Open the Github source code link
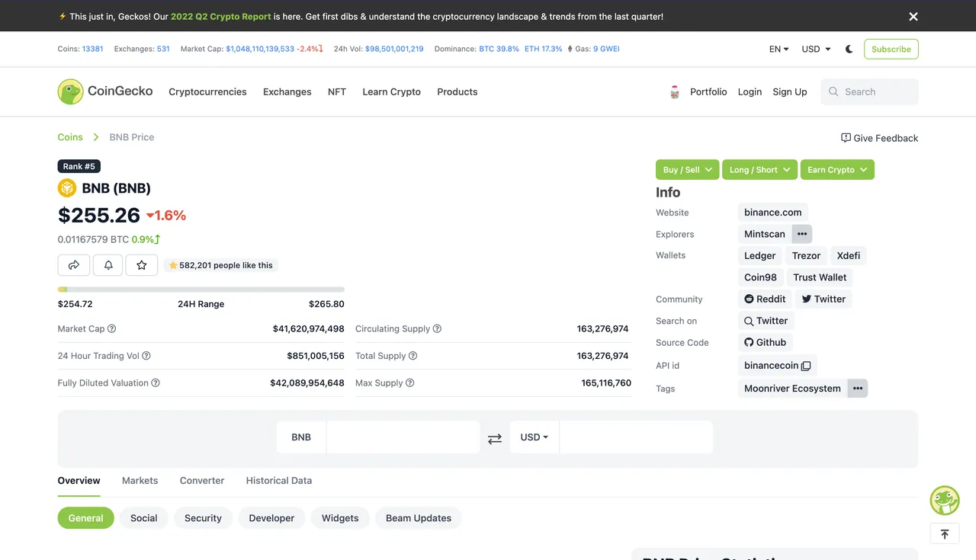 (766, 343)
